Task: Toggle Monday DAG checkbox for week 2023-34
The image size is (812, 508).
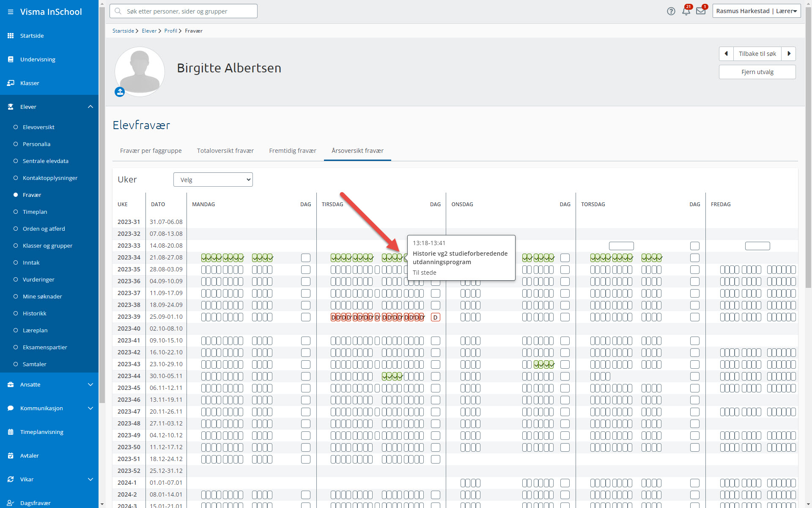Action: [305, 258]
